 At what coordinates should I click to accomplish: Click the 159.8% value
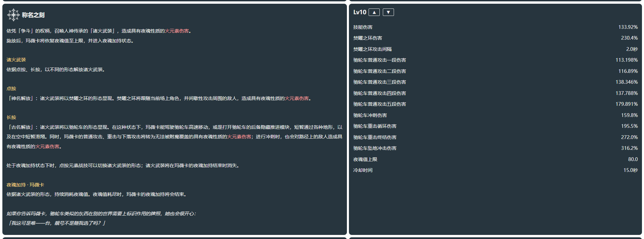tap(629, 115)
